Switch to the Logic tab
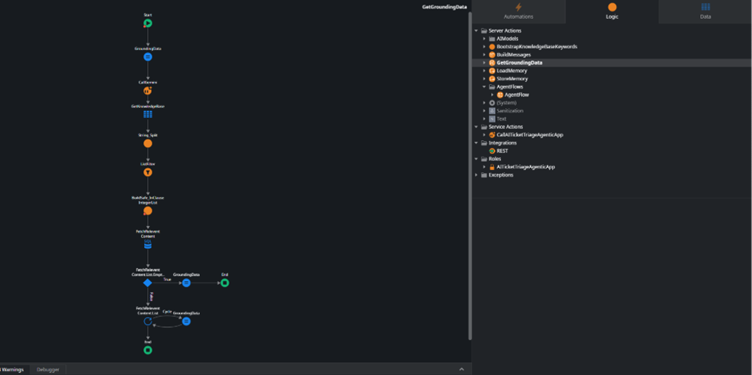 (612, 12)
